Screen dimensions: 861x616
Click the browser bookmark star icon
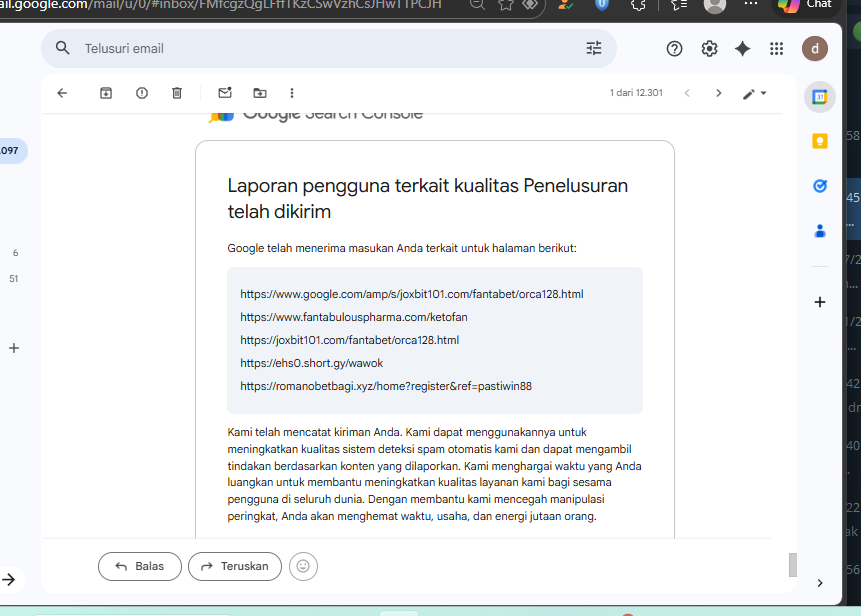click(x=506, y=4)
